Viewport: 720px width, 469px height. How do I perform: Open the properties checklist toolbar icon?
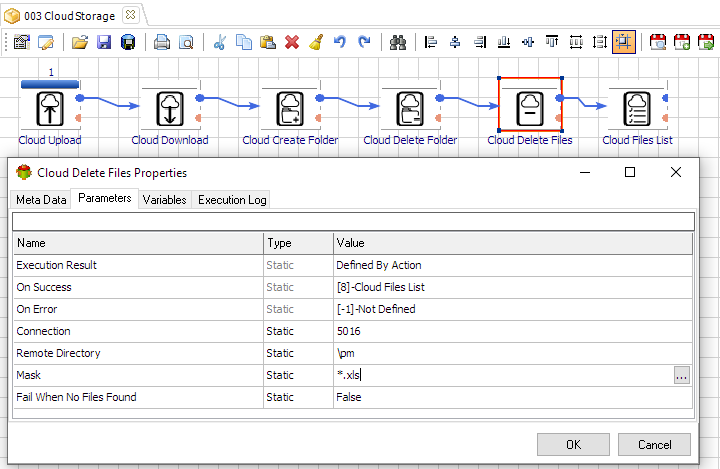(22, 42)
